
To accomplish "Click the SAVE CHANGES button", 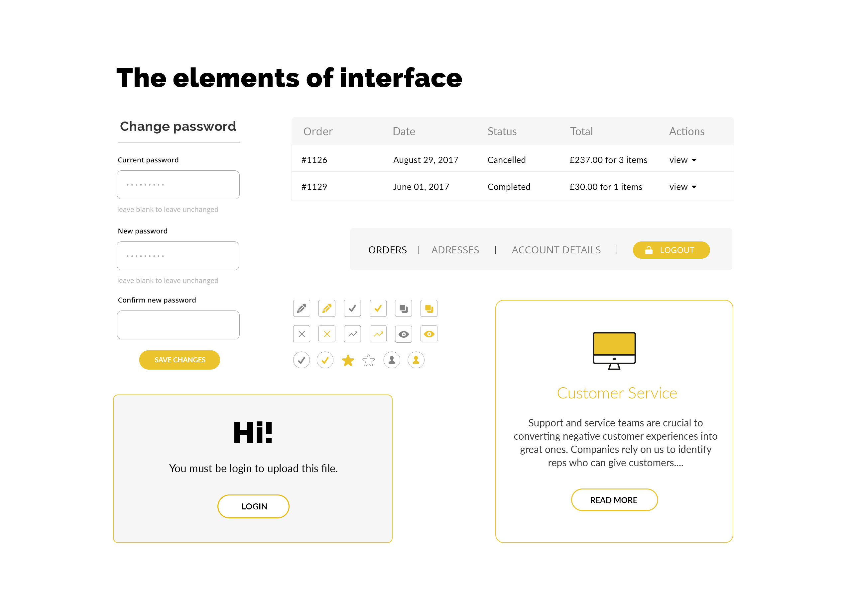I will pos(180,360).
